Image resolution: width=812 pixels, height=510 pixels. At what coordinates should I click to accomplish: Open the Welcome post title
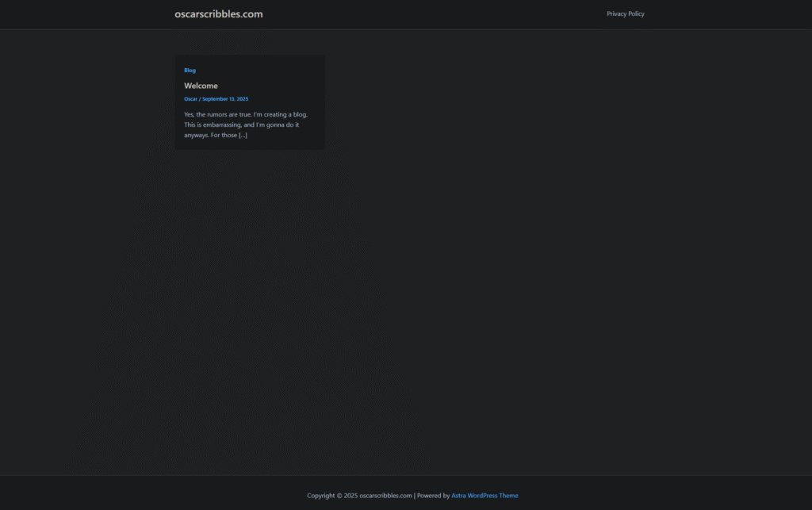[201, 86]
